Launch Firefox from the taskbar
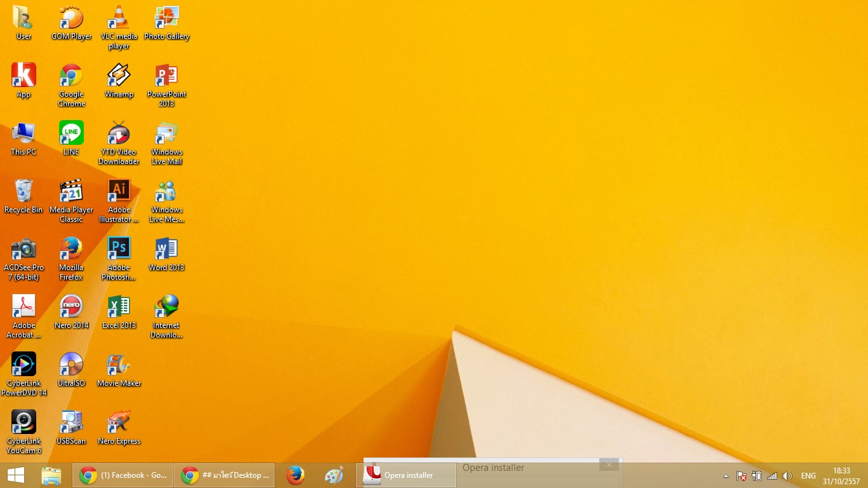The image size is (868, 488). pyautogui.click(x=295, y=475)
